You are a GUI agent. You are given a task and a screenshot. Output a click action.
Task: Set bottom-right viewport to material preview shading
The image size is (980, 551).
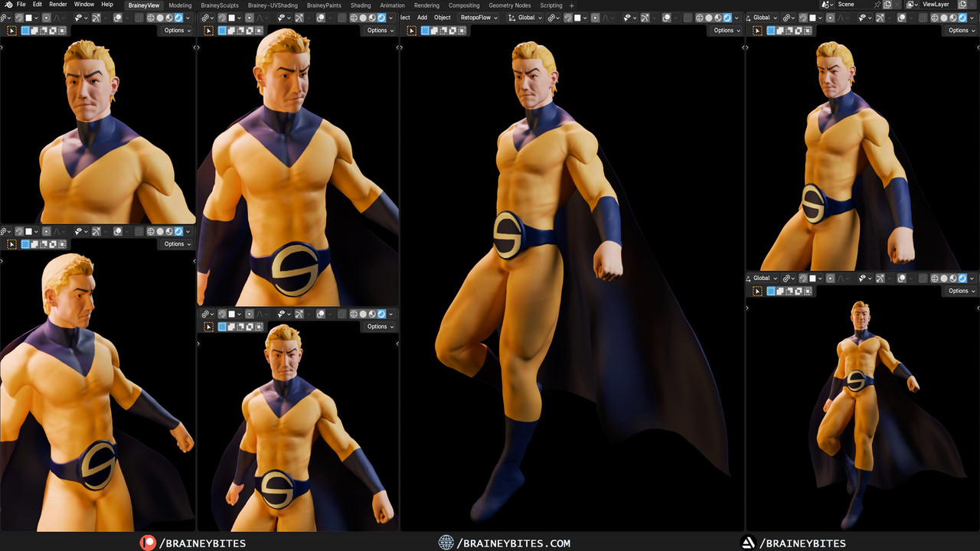coord(953,279)
